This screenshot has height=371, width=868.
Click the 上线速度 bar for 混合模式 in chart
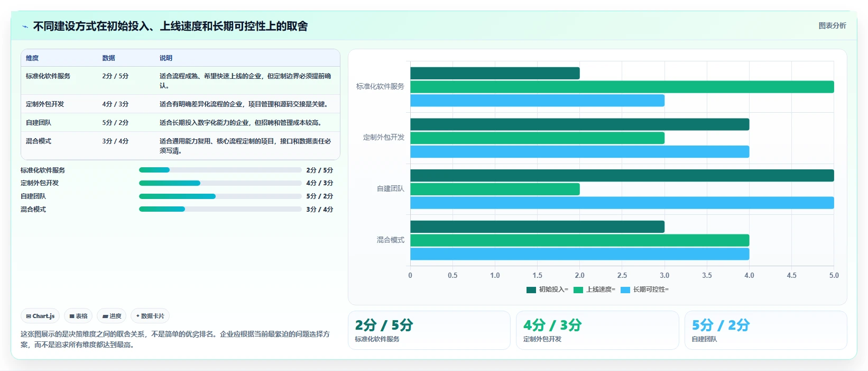pos(580,240)
